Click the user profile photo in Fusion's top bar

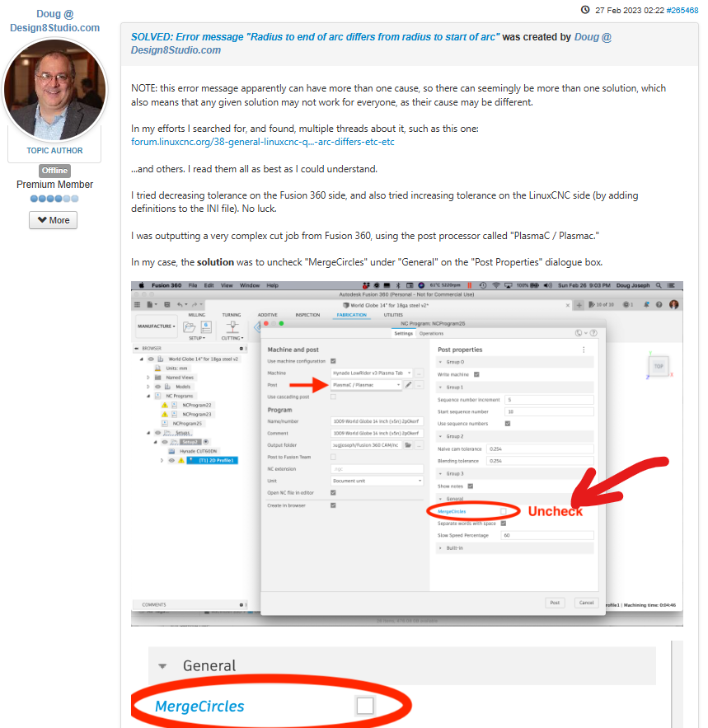click(x=673, y=304)
